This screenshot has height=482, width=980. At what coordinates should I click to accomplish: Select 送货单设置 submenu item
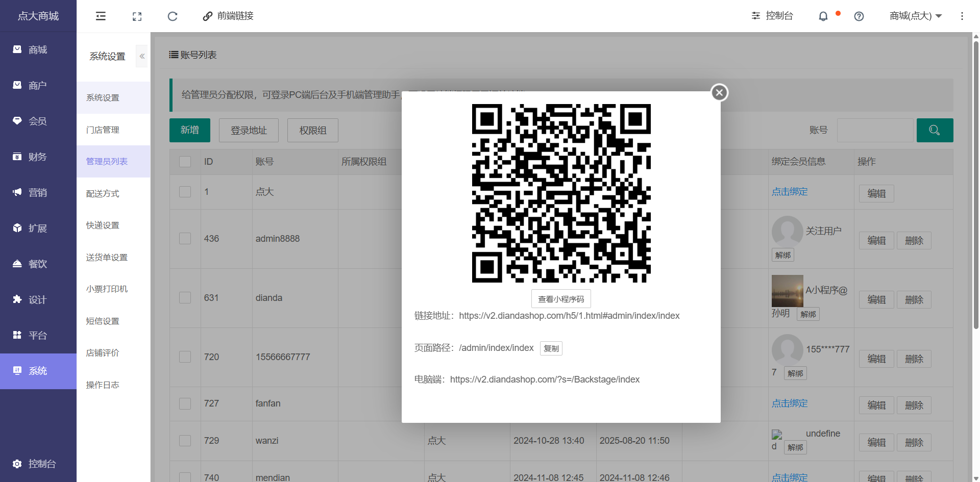(x=113, y=257)
